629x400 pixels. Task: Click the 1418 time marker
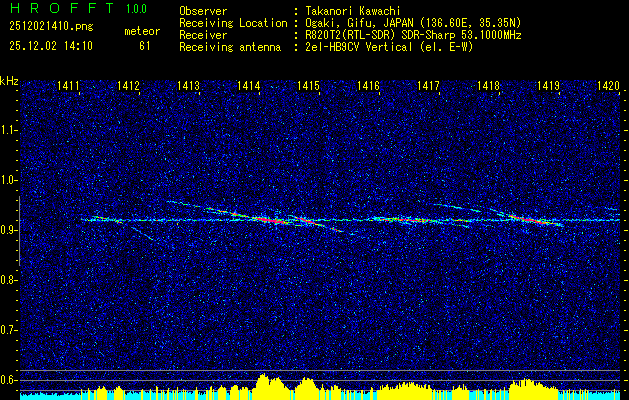[x=489, y=85]
